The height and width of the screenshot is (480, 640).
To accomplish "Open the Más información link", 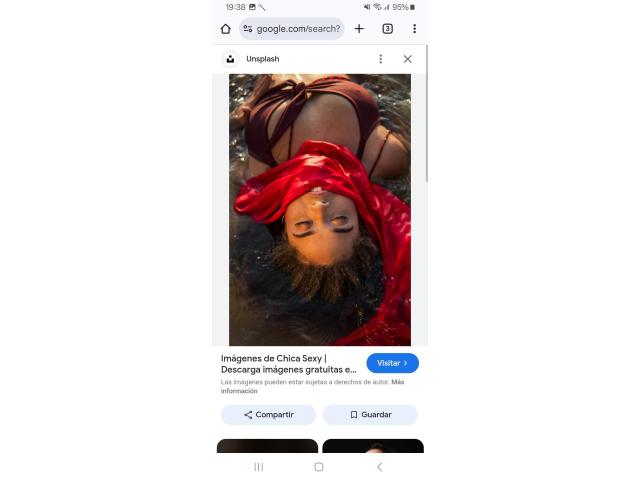I will coord(312,386).
